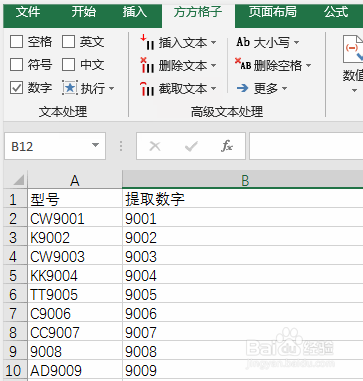Click the 数值 document icon
This screenshot has height=381, width=363.
pos(353,49)
